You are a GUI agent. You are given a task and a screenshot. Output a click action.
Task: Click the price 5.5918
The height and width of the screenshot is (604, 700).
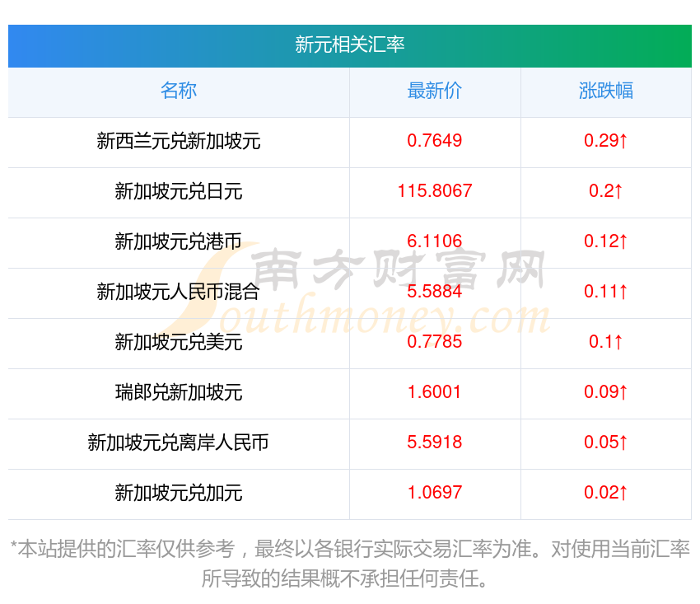[x=434, y=442]
